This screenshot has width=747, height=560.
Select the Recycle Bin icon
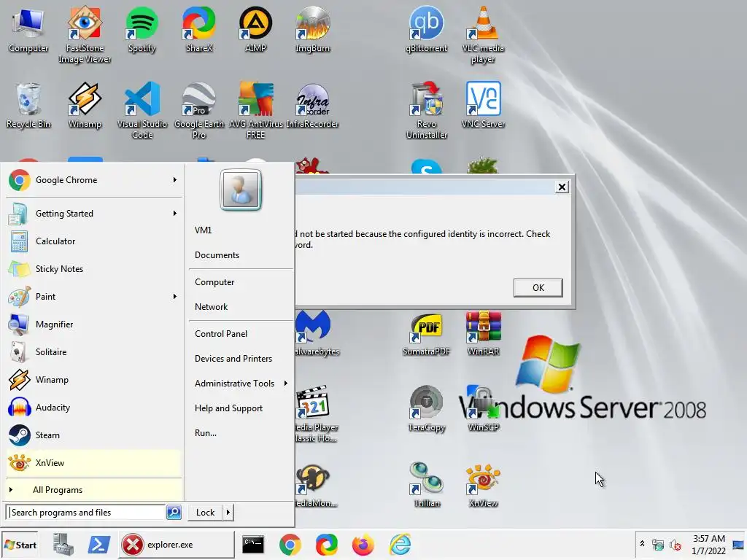[28, 106]
